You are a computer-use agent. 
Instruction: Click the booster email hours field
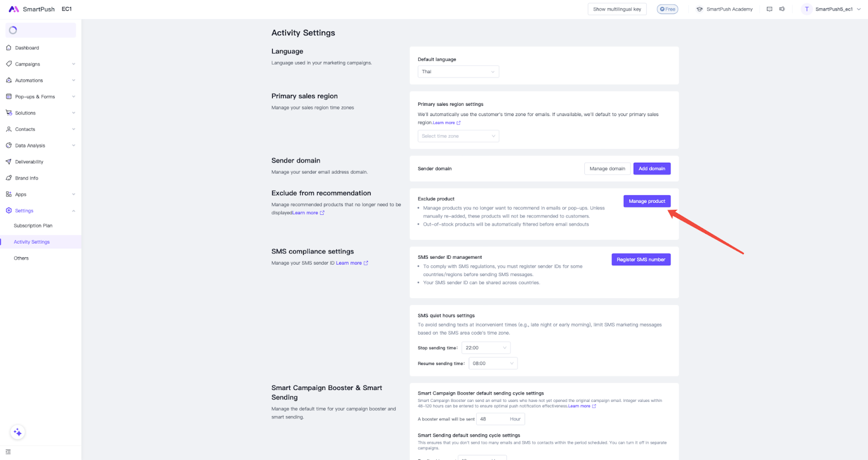coord(493,419)
